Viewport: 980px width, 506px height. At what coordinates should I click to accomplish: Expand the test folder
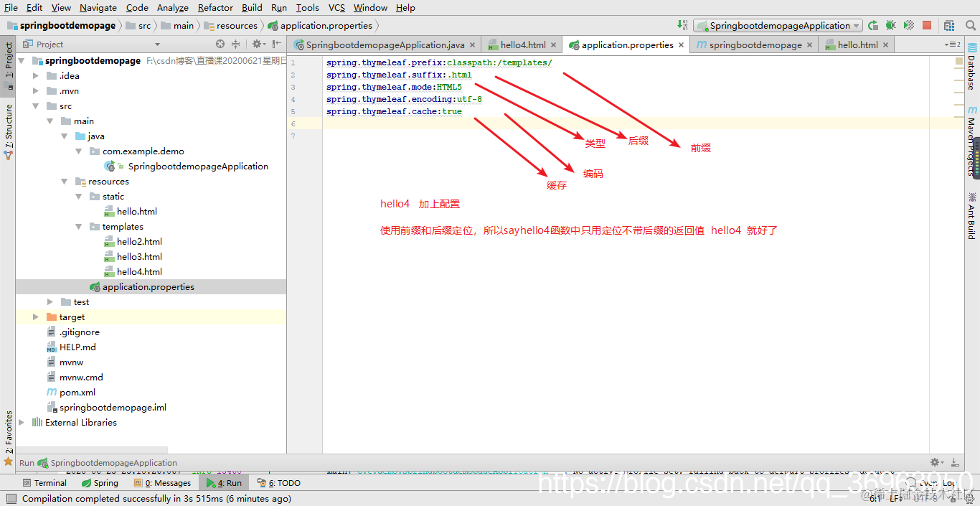click(x=50, y=302)
